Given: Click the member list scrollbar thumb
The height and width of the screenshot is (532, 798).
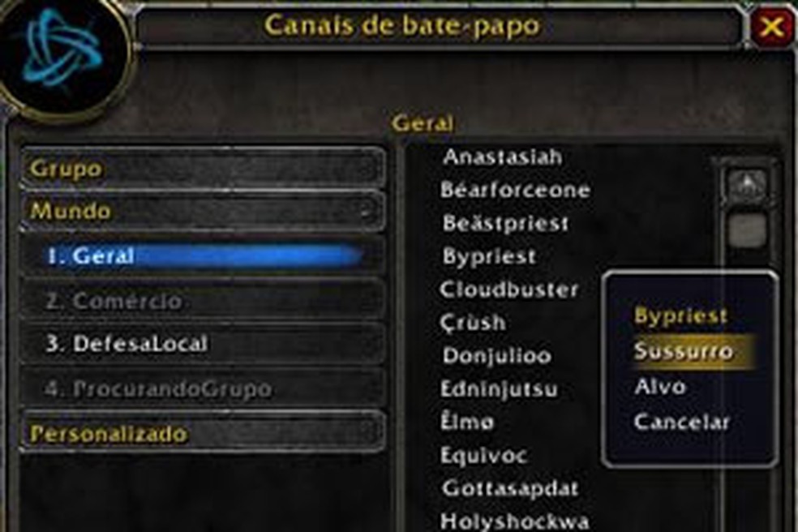Looking at the screenshot, I should (x=747, y=230).
